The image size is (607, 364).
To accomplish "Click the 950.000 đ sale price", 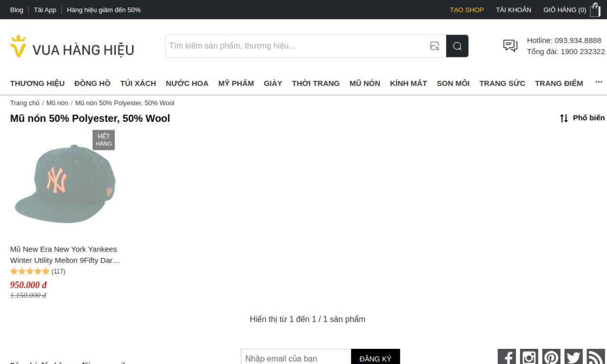I will (x=28, y=285).
